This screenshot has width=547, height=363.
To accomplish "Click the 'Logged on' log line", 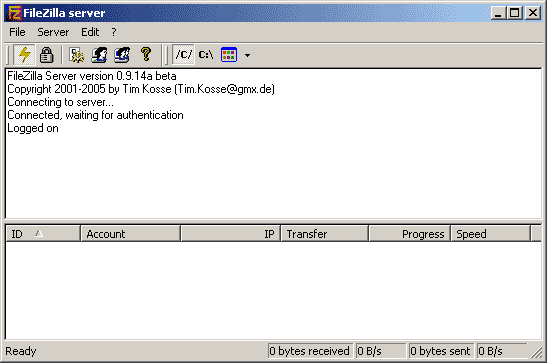I will [x=33, y=128].
